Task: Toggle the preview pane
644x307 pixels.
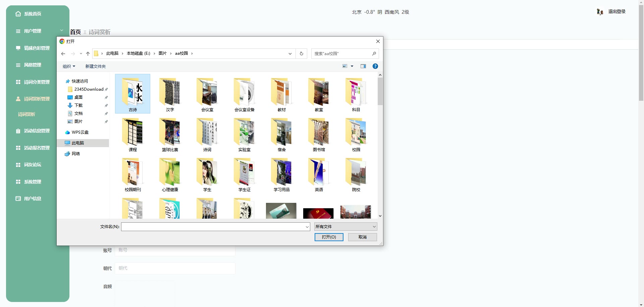Action: coord(363,66)
